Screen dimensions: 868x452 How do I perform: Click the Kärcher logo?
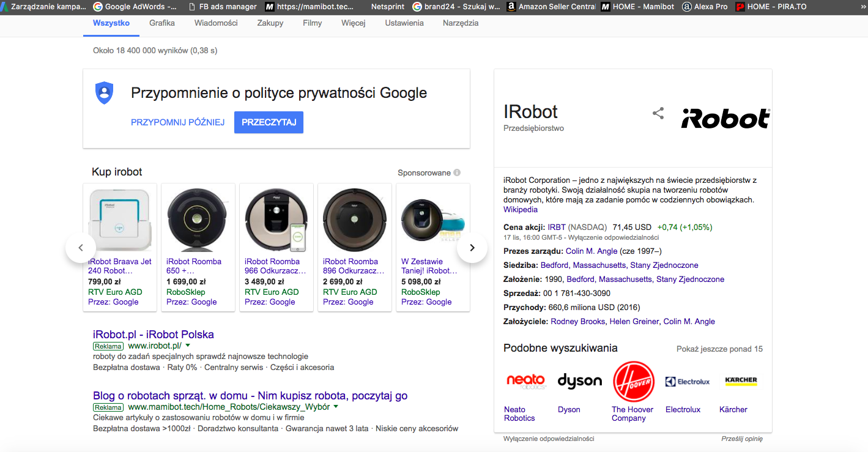(x=741, y=381)
